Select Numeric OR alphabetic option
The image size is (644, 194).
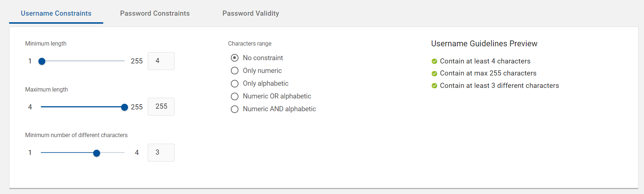click(235, 96)
